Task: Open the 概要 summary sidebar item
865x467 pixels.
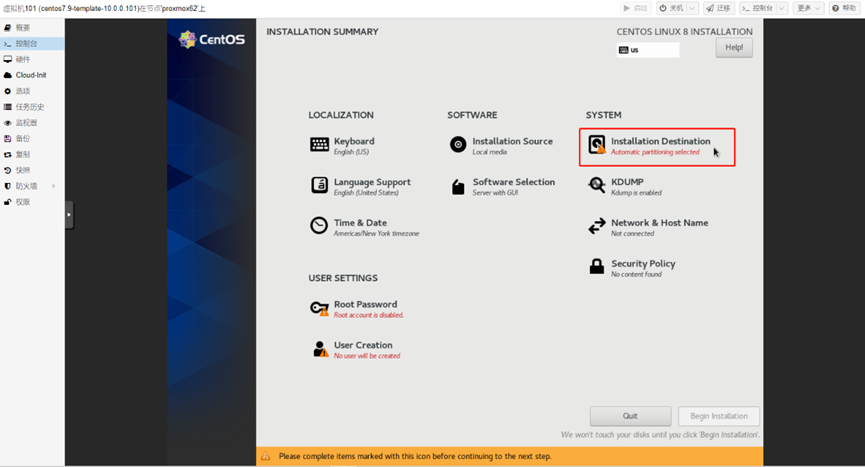Action: point(32,28)
